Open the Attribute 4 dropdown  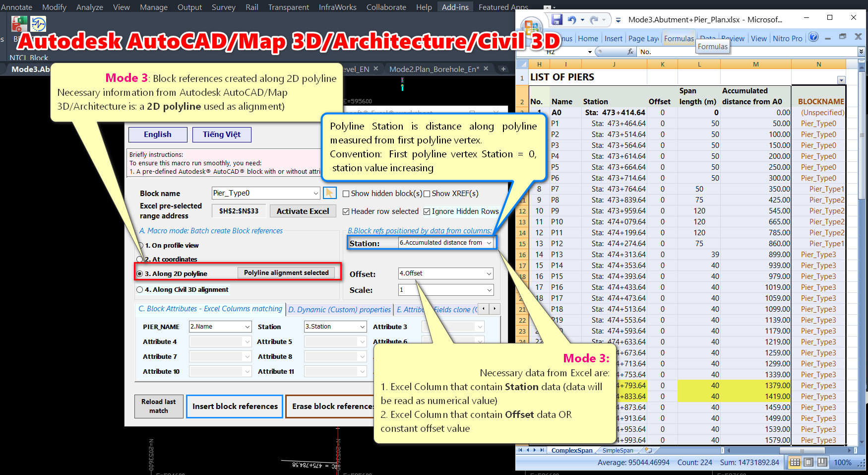[248, 341]
